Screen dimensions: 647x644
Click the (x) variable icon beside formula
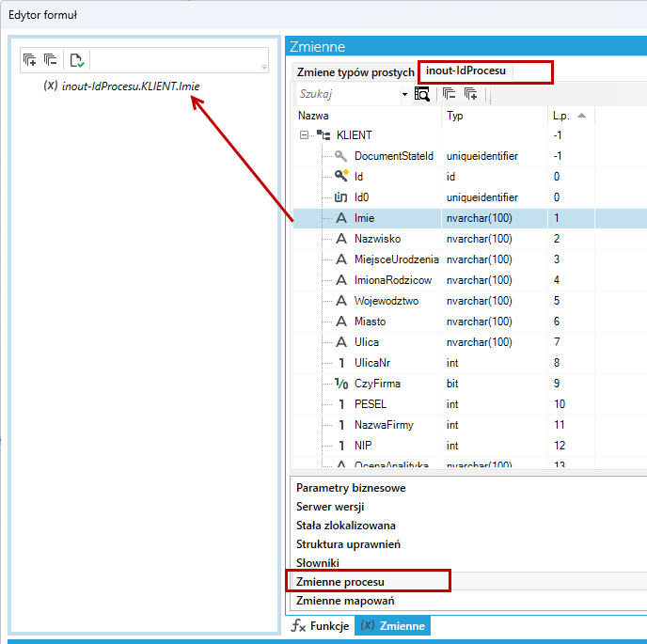tap(51, 86)
